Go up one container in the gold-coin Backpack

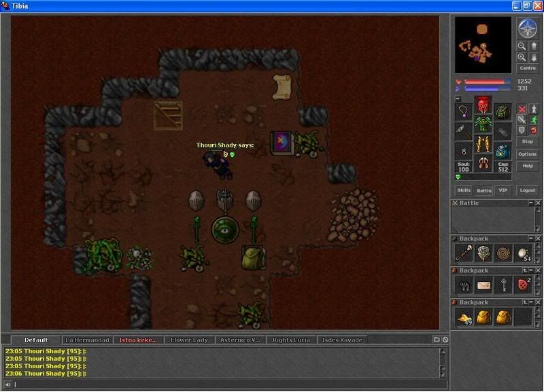coord(525,302)
